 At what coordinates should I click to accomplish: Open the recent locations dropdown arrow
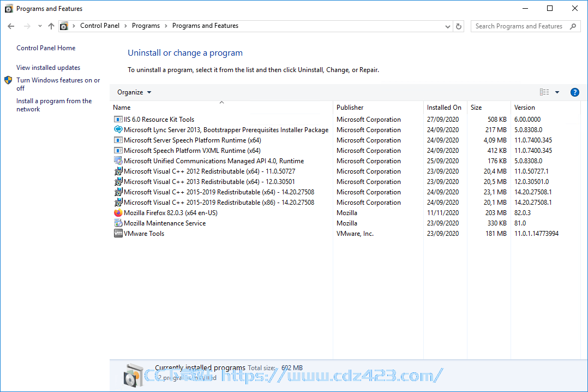[40, 26]
